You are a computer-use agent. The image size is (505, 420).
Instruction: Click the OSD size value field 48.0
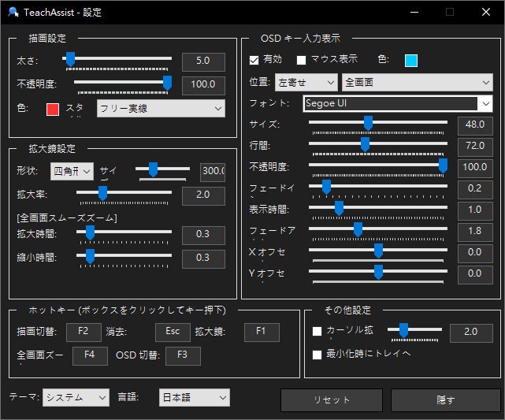tap(475, 126)
